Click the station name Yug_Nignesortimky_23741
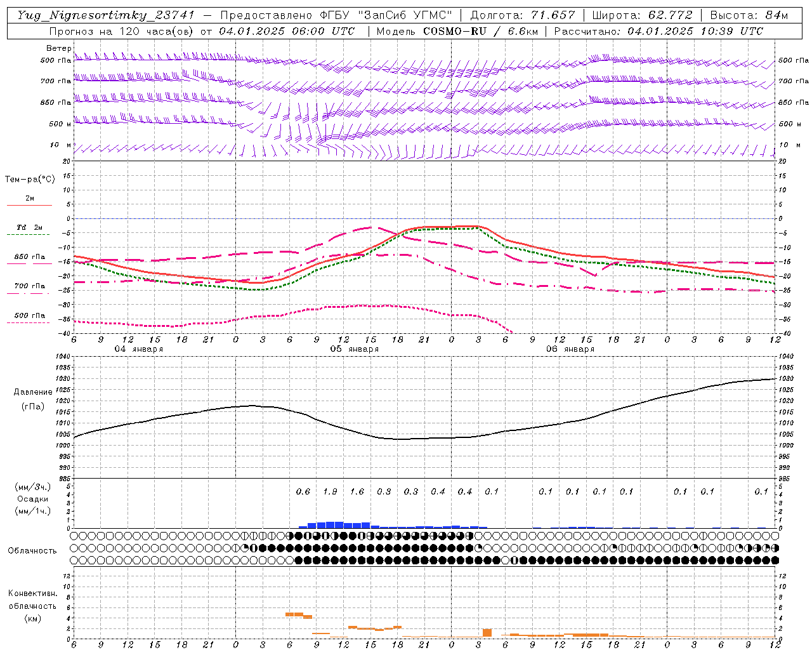 click(x=106, y=15)
